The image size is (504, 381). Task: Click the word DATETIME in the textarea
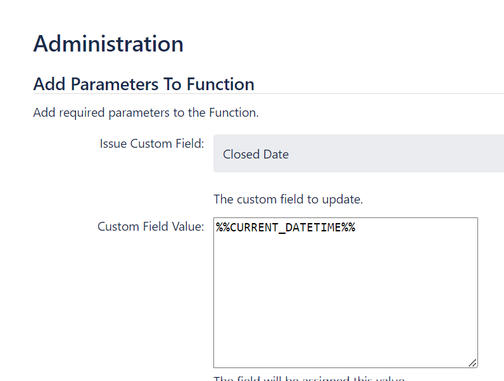[x=313, y=228]
